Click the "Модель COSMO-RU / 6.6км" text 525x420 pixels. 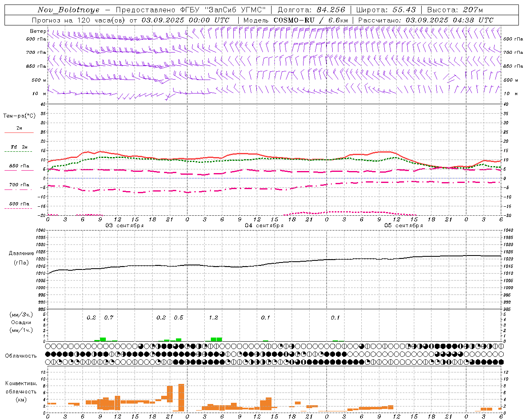(296, 20)
